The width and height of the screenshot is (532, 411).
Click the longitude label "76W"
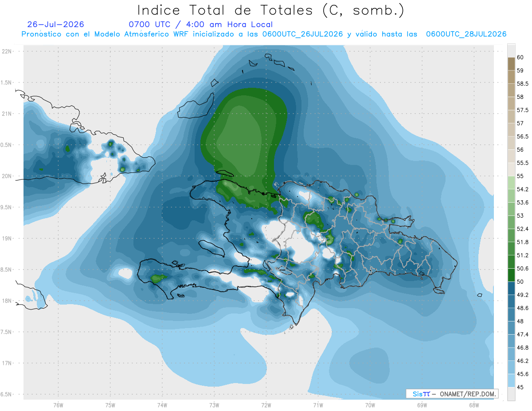(x=58, y=405)
